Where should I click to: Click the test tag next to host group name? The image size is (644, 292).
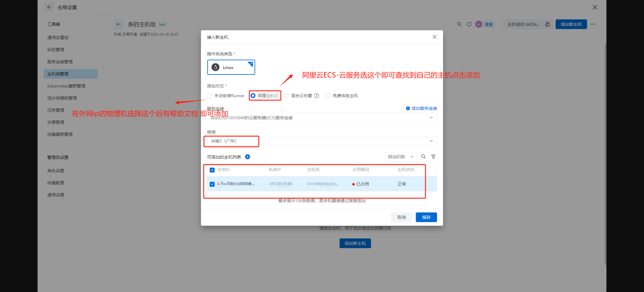coord(162,24)
